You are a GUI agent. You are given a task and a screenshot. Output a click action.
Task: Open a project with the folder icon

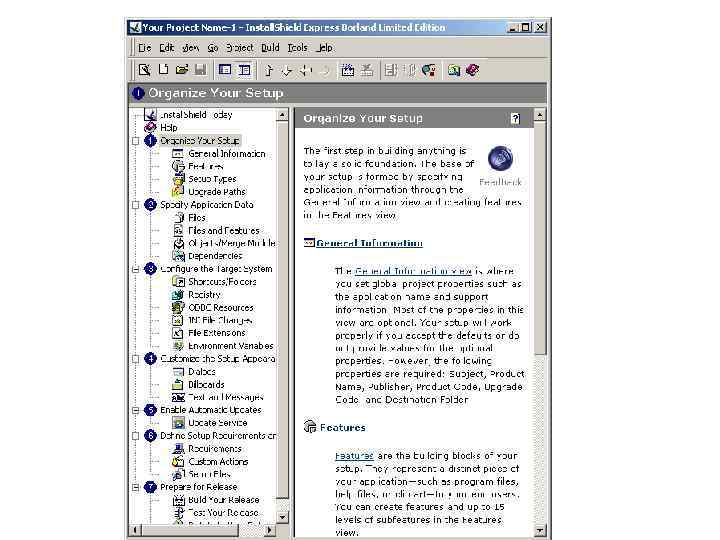(182, 70)
